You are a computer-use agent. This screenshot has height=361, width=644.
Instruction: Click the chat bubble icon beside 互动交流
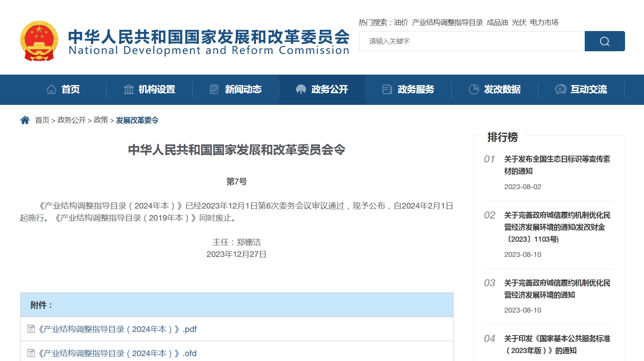coord(561,89)
